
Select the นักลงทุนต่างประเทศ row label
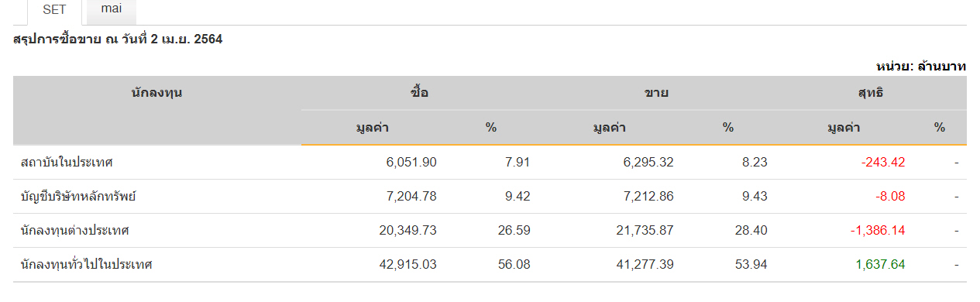pyautogui.click(x=74, y=231)
